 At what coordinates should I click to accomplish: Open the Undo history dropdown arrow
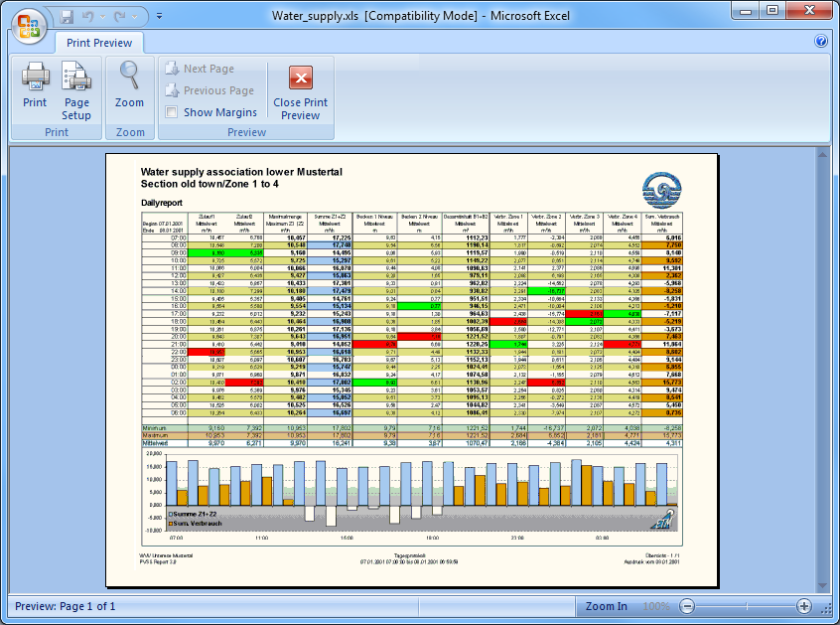(103, 17)
